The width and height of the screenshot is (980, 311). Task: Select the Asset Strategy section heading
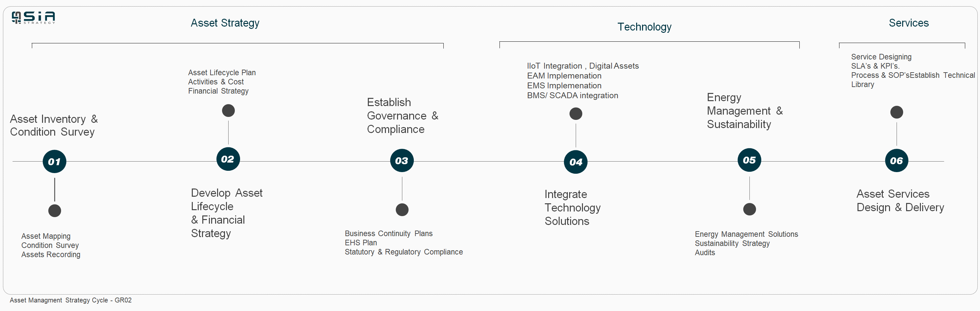(x=225, y=23)
